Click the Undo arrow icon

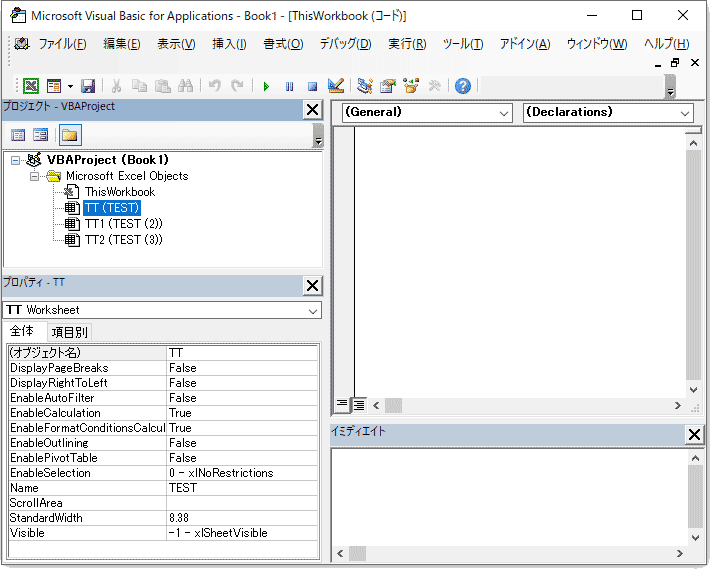coord(215,86)
